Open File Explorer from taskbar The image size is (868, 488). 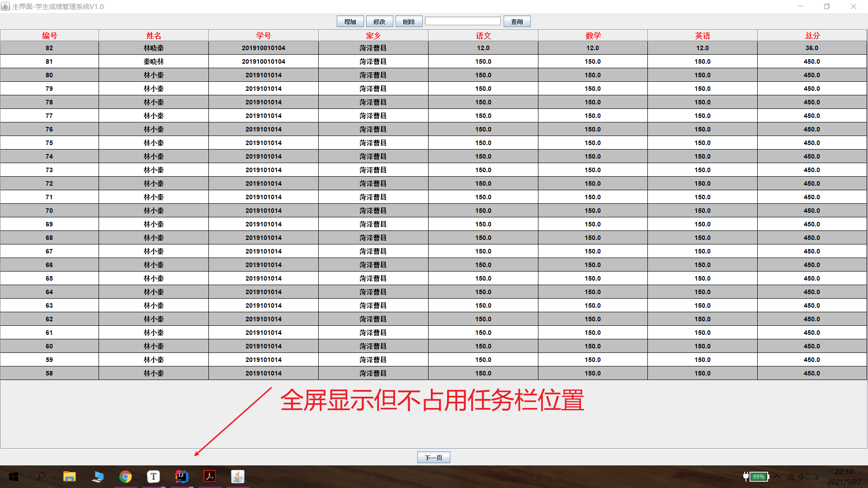pos(69,477)
